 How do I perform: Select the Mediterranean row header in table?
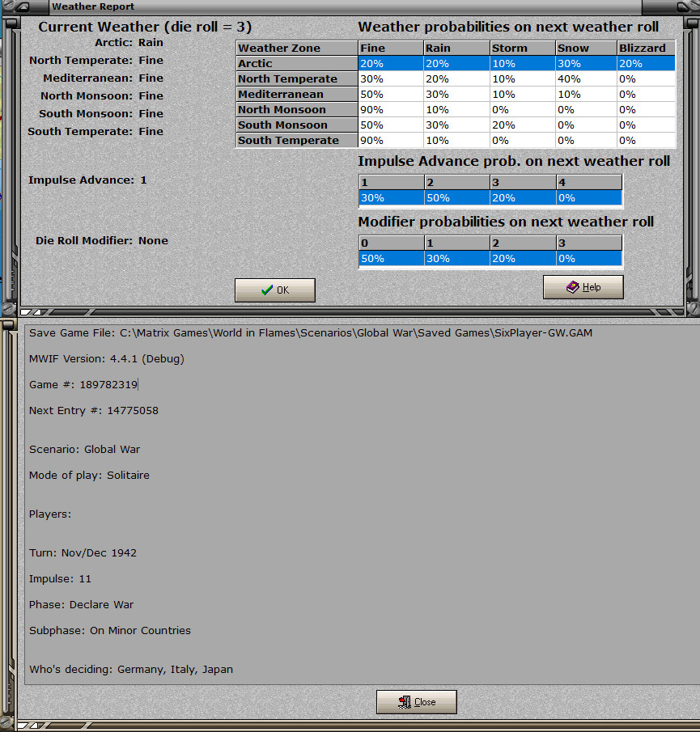[x=297, y=95]
